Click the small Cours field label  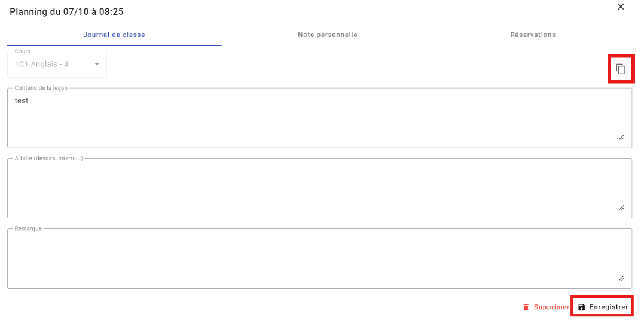coord(23,51)
